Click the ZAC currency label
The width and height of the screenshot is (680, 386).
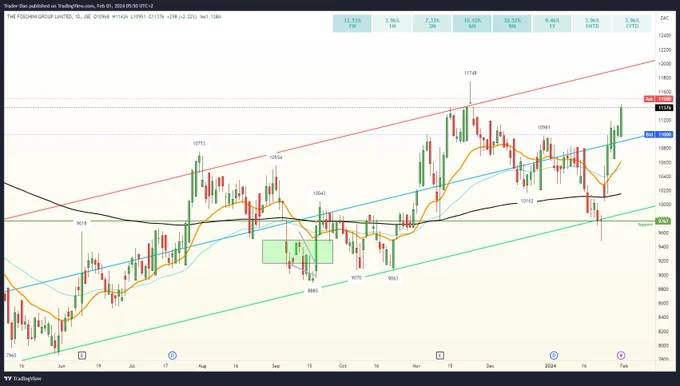click(x=664, y=18)
